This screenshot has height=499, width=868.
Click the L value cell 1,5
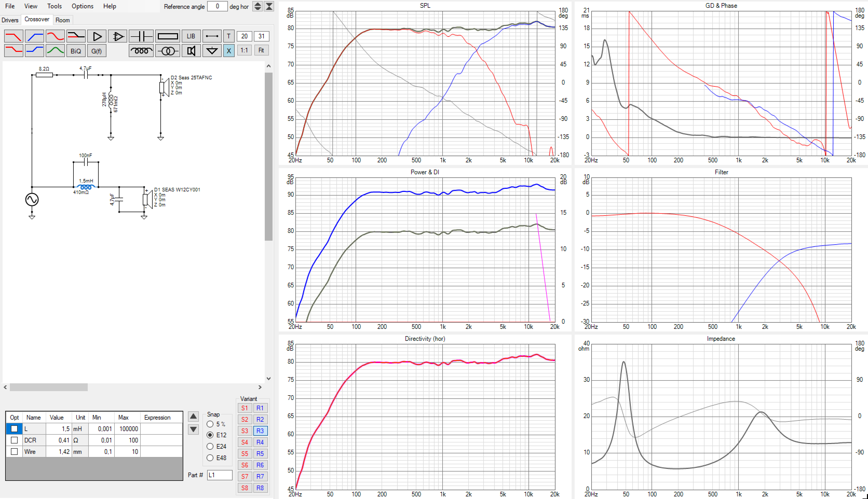click(59, 429)
